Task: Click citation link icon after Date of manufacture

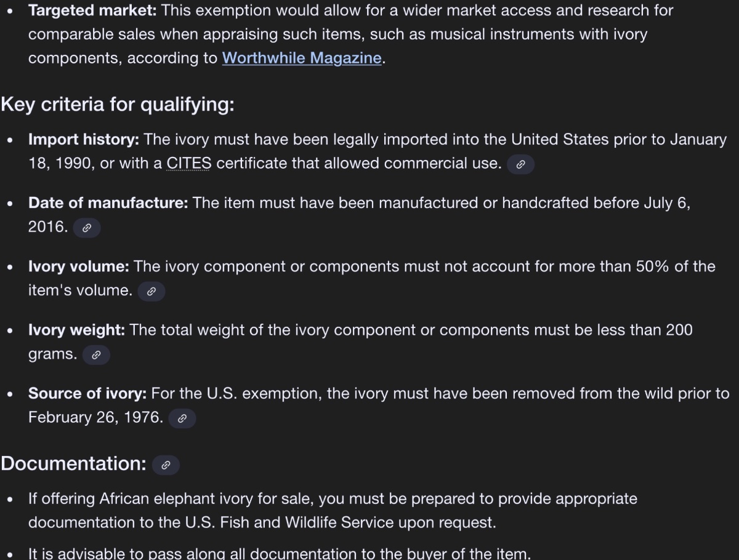Action: click(x=87, y=228)
